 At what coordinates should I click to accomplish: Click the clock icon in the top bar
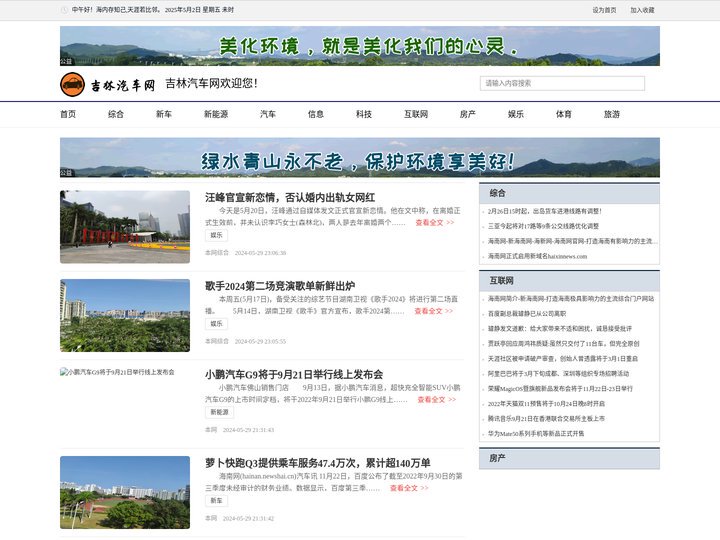point(64,10)
